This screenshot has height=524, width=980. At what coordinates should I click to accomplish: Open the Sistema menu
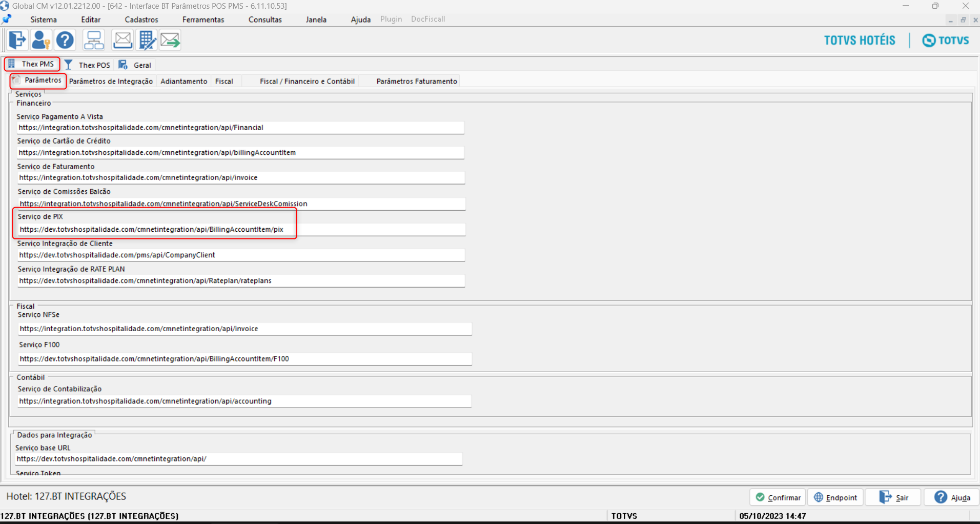[44, 19]
